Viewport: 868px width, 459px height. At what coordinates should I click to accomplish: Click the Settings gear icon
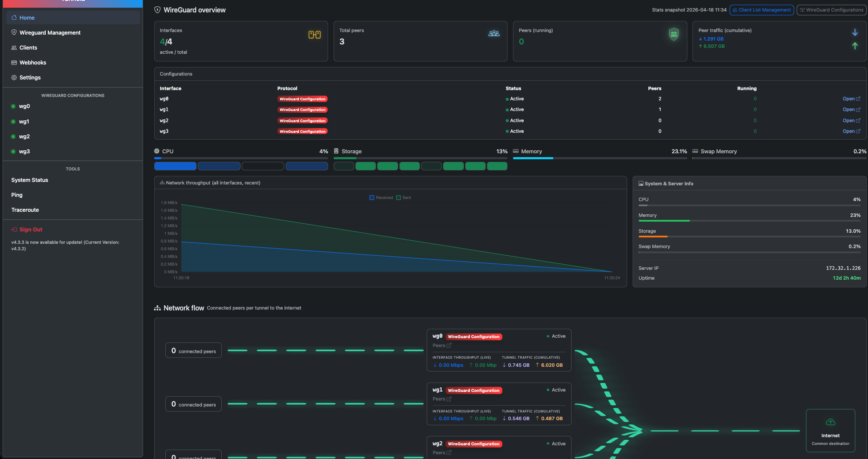[x=14, y=77]
